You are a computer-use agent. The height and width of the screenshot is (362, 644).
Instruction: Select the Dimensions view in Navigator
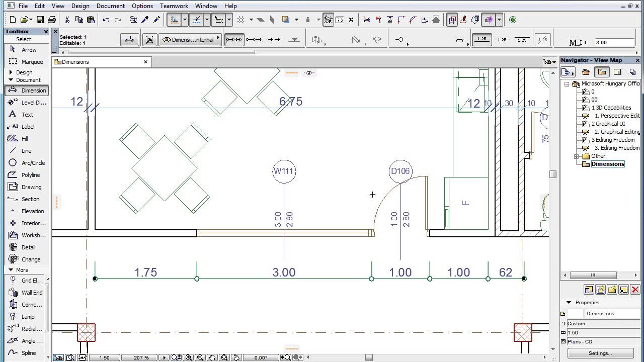(608, 164)
